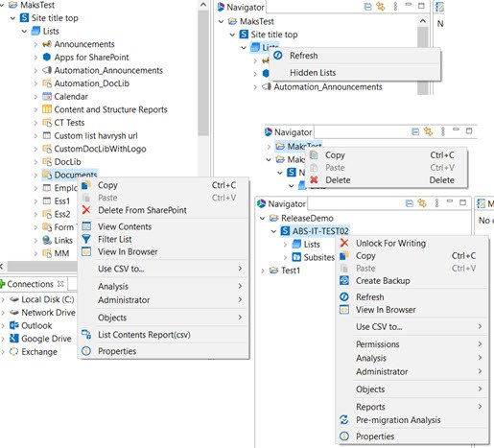Collapse the ReleaseDemo project node

tap(263, 219)
